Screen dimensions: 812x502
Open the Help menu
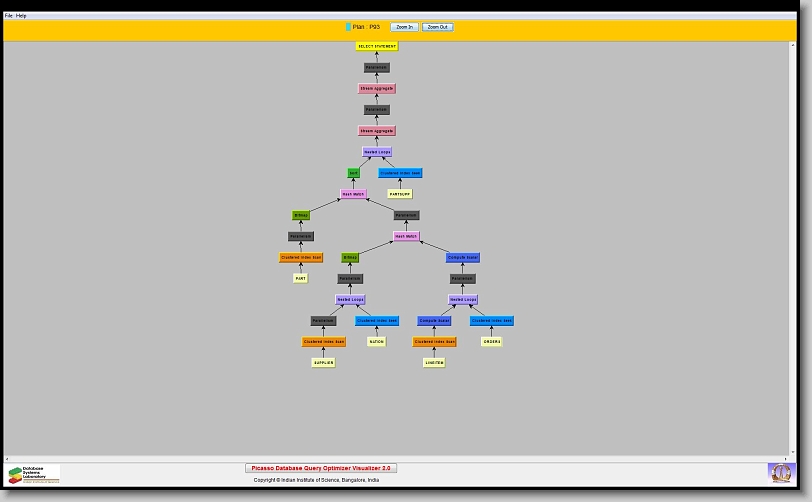tap(22, 16)
